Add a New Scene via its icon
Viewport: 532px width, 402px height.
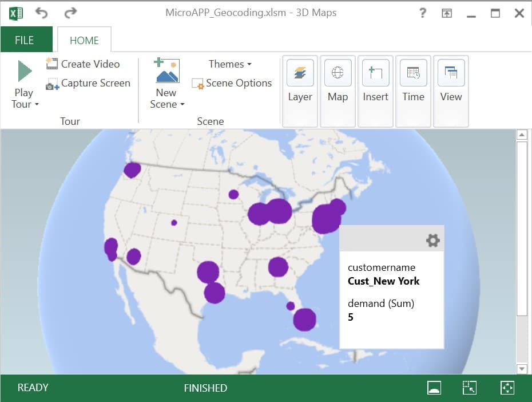tap(166, 71)
